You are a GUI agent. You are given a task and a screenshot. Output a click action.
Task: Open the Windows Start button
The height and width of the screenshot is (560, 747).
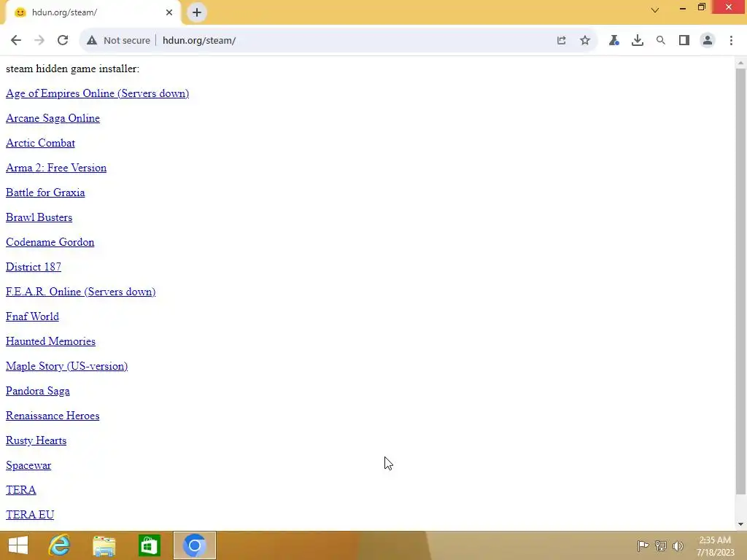click(x=18, y=545)
